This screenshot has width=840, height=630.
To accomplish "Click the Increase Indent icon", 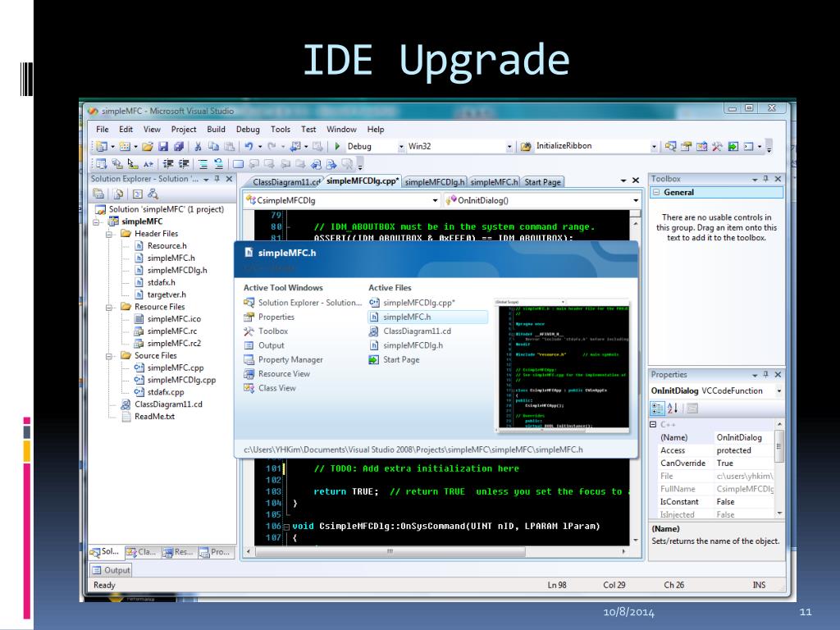I will (x=184, y=164).
